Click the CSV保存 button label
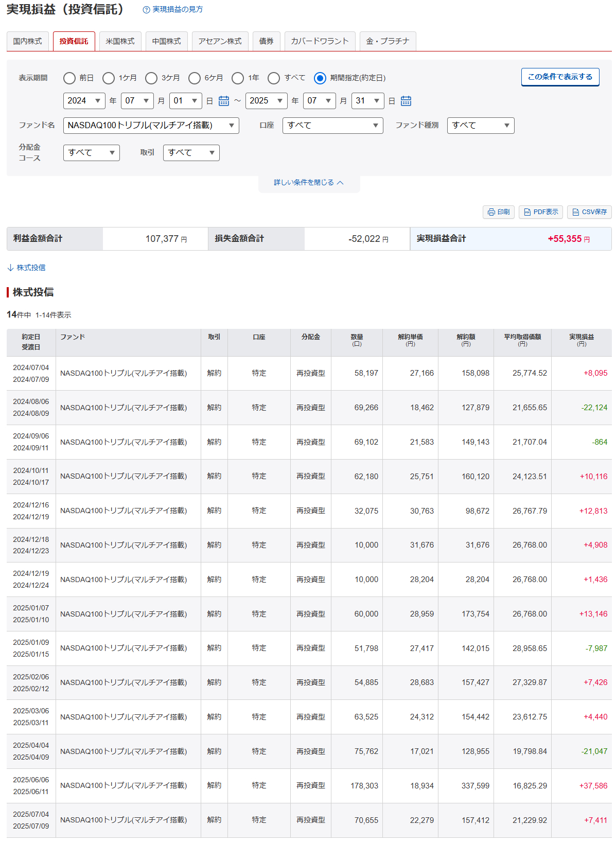The width and height of the screenshot is (616, 843). click(x=594, y=212)
